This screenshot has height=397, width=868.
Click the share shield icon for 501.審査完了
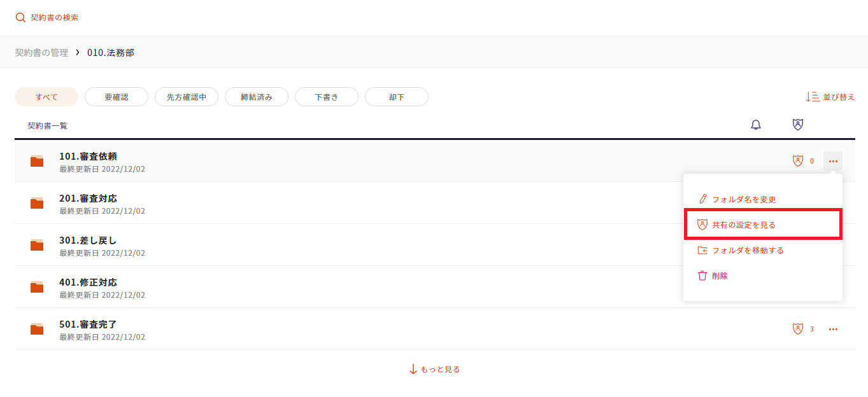click(x=798, y=329)
